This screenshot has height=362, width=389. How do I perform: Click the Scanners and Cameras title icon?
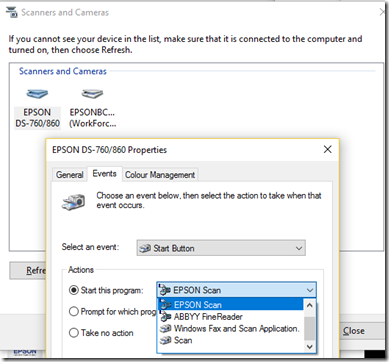(x=12, y=13)
